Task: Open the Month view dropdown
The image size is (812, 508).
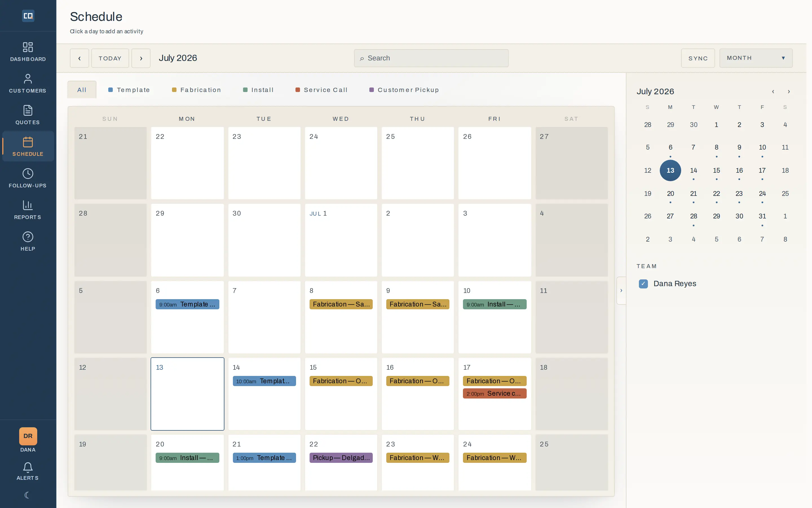Action: click(x=756, y=58)
